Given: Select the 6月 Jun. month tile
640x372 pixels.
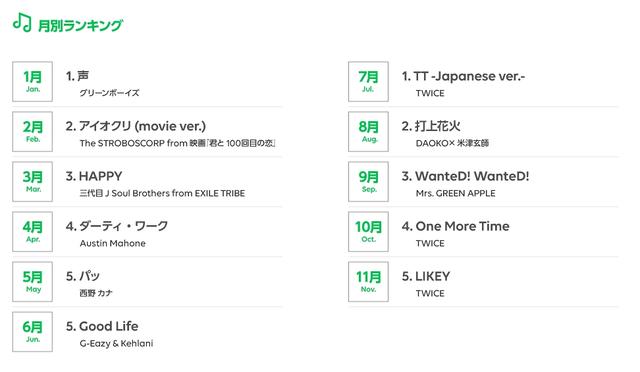Looking at the screenshot, I should coord(33,332).
